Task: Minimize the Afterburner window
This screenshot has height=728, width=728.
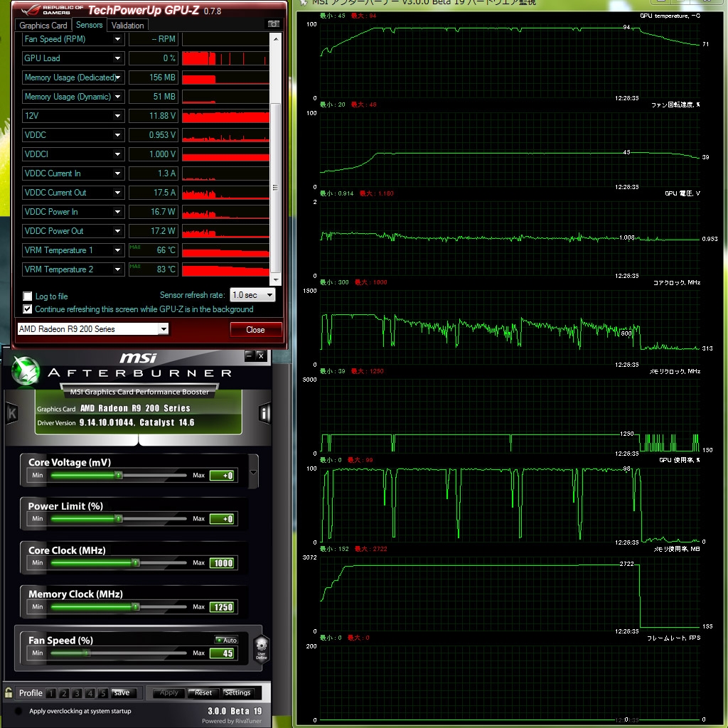Action: (250, 355)
